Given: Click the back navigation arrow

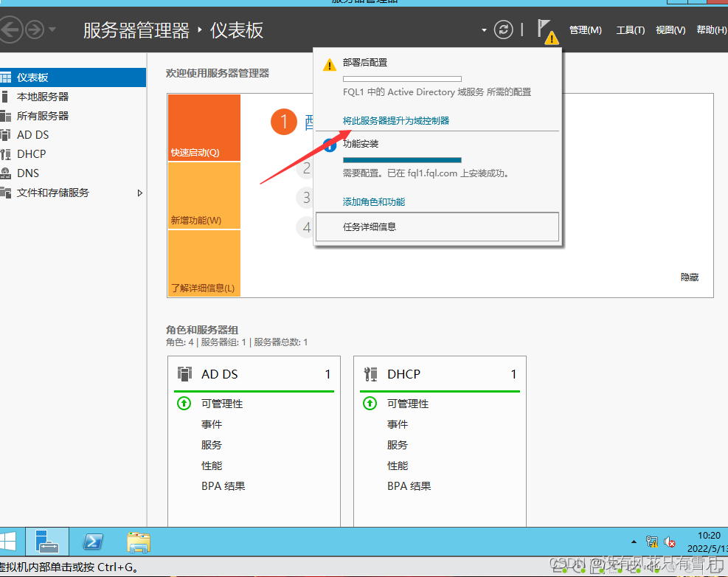Looking at the screenshot, I should point(10,30).
